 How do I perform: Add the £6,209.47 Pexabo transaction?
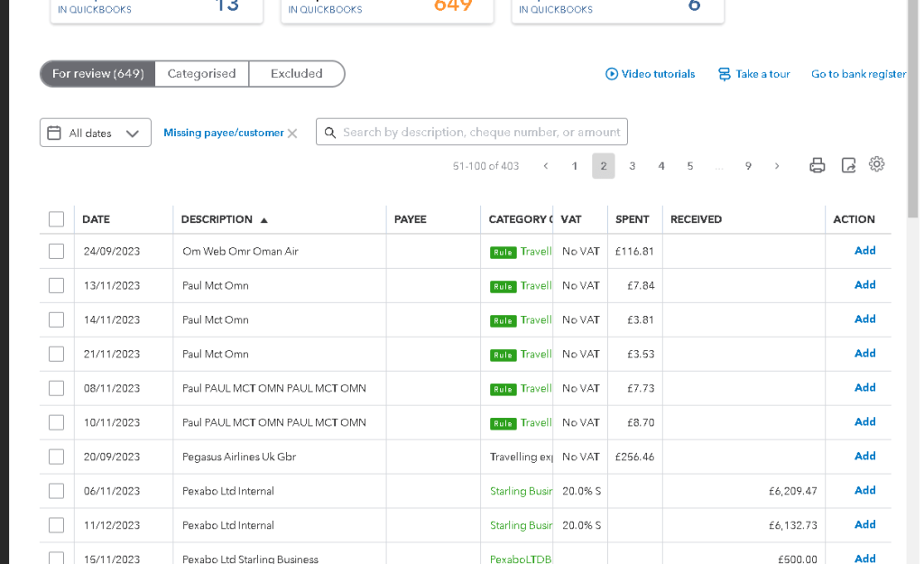coord(865,490)
